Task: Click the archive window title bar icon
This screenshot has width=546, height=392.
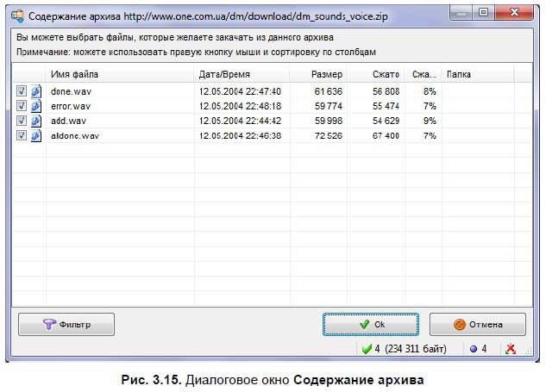Action: point(16,14)
